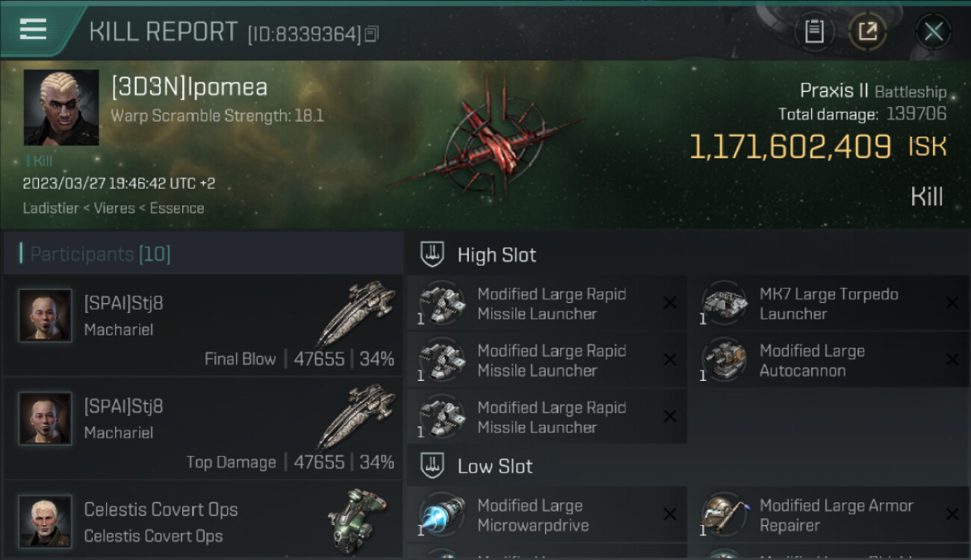Select the Modified Large Microwarpdrive icon
The width and height of the screenshot is (971, 560).
[441, 514]
